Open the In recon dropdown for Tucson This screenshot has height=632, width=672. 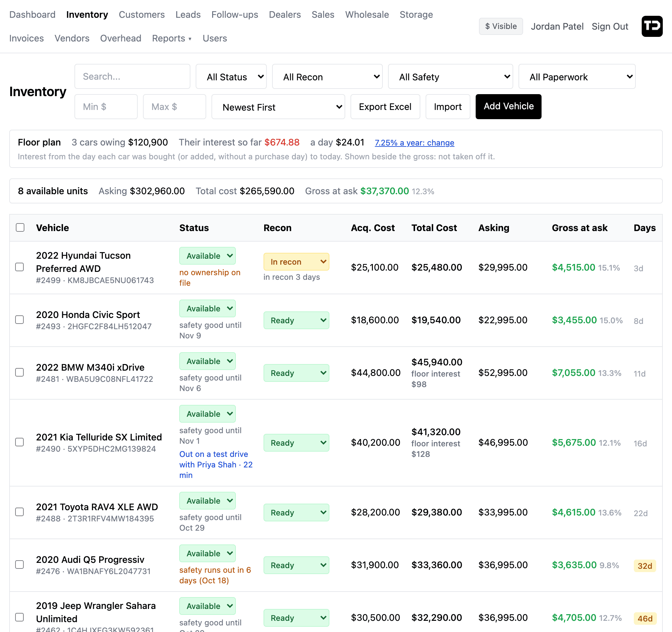296,262
